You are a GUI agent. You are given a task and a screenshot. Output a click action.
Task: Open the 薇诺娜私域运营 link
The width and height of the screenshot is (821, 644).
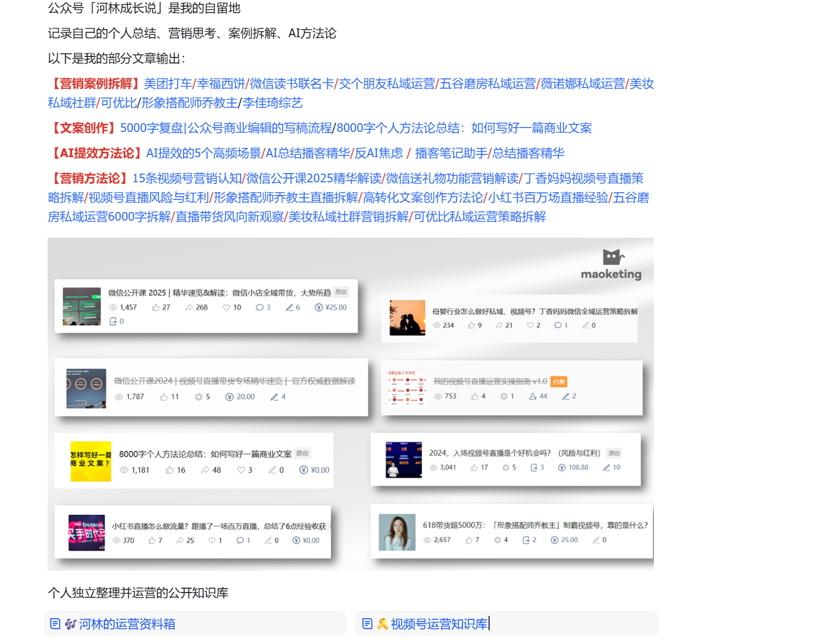point(583,84)
